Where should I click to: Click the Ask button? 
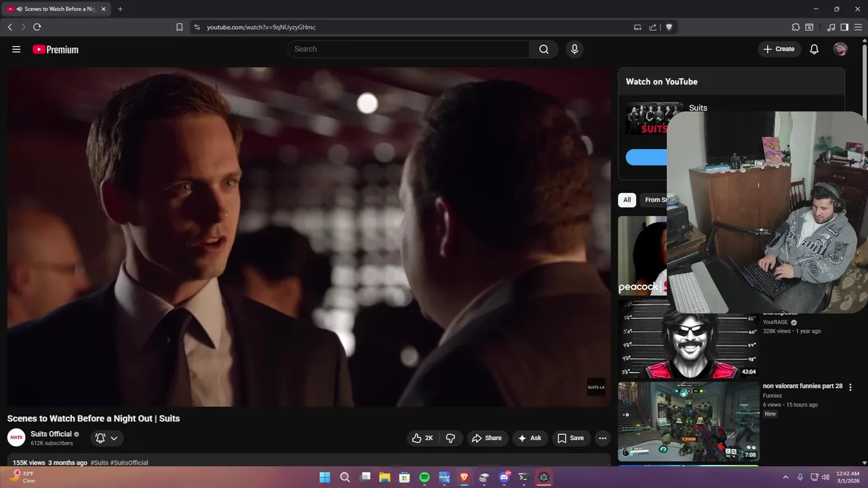coord(530,438)
